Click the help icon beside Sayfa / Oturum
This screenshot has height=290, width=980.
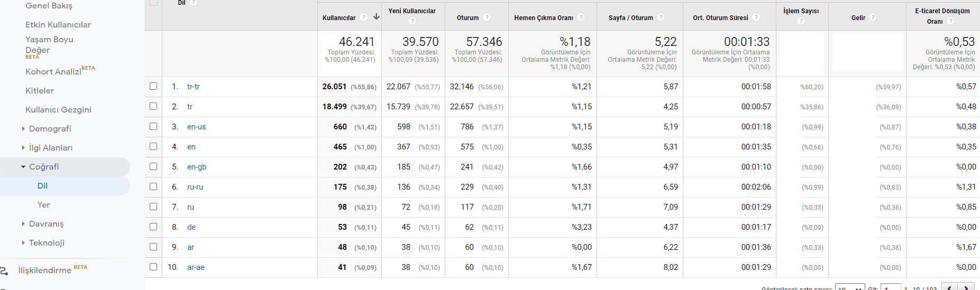pos(661,17)
